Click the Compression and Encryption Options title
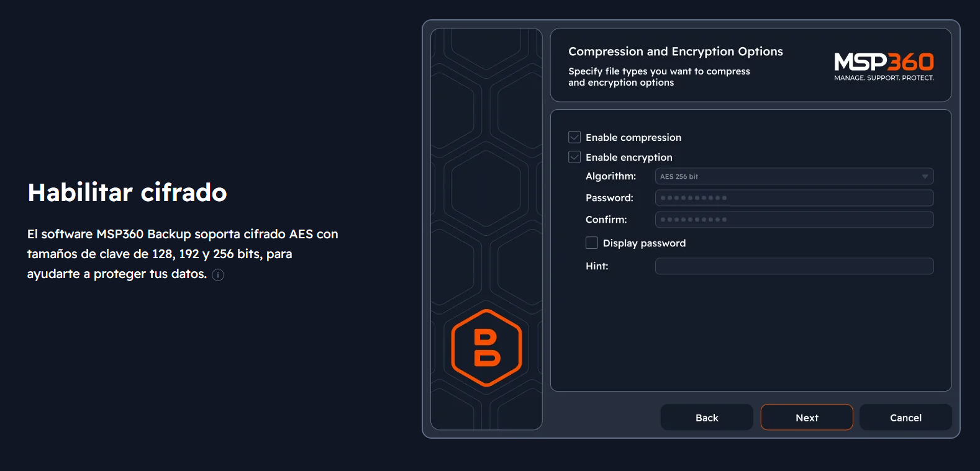 click(x=676, y=52)
